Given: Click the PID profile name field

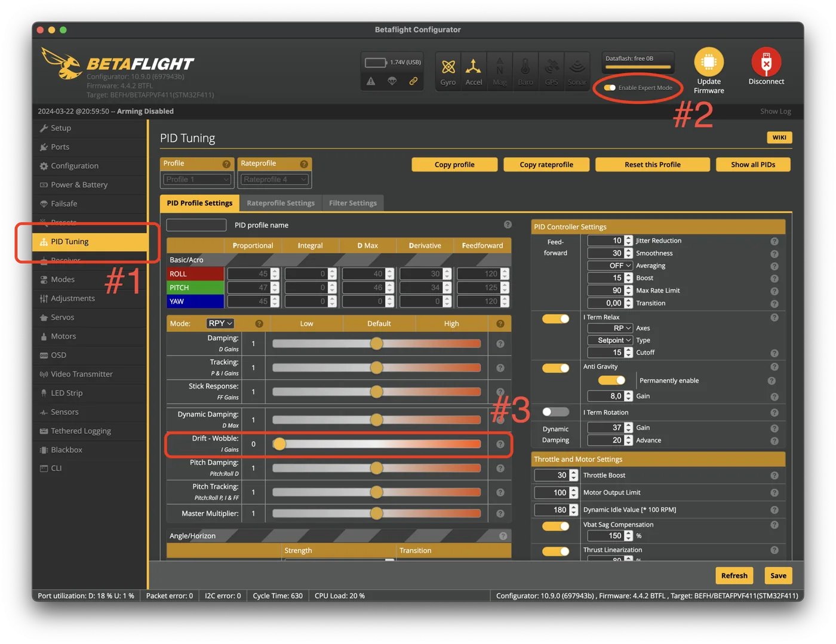Looking at the screenshot, I should tap(196, 225).
